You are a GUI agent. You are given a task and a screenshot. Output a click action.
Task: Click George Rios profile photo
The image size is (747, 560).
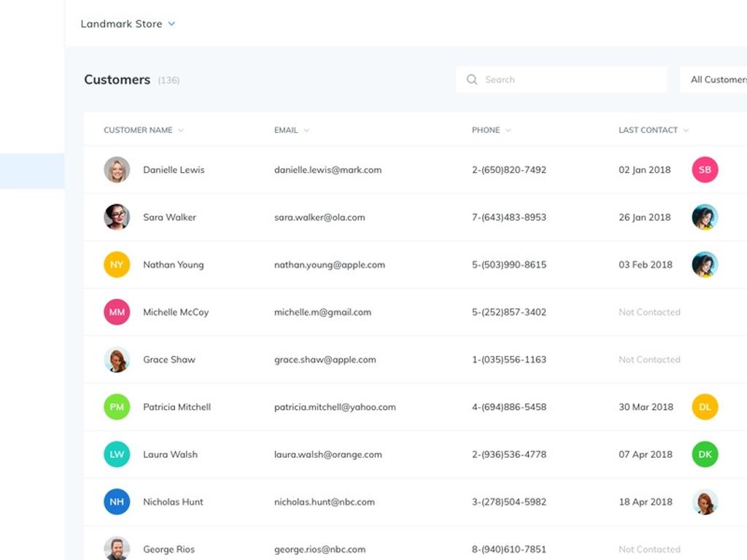point(117,548)
